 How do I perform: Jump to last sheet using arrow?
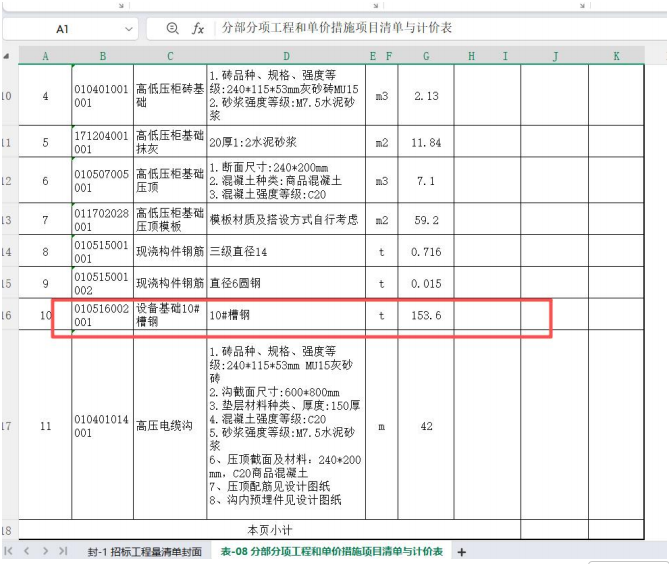coord(62,552)
